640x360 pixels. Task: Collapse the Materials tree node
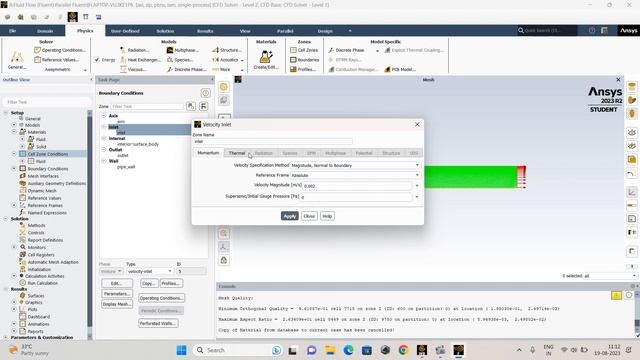pyautogui.click(x=14, y=132)
